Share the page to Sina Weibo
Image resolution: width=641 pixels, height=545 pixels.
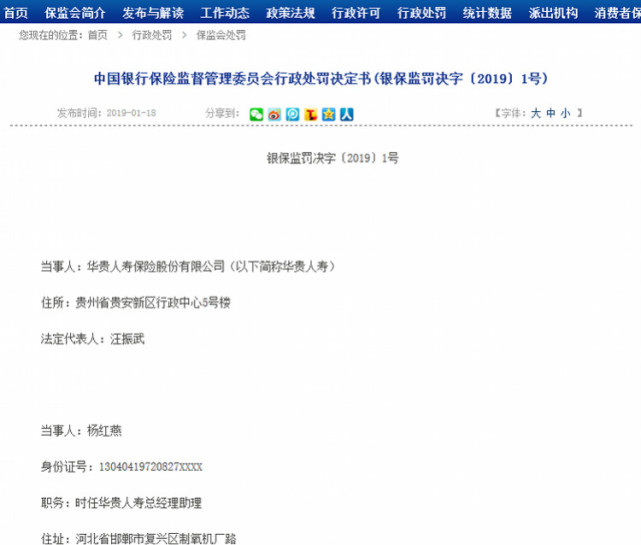click(274, 114)
